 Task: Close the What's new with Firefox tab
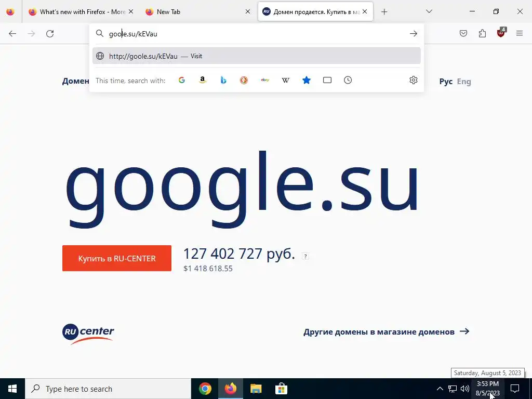point(131,11)
